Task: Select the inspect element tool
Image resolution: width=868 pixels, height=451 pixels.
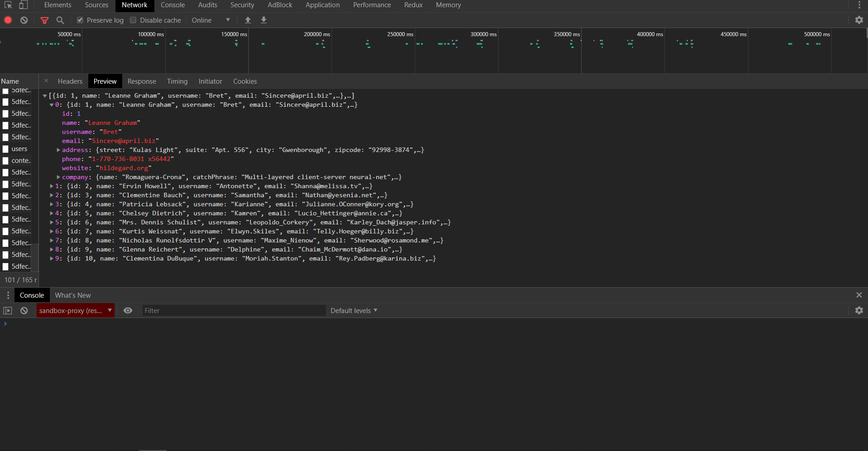Action: coord(7,5)
